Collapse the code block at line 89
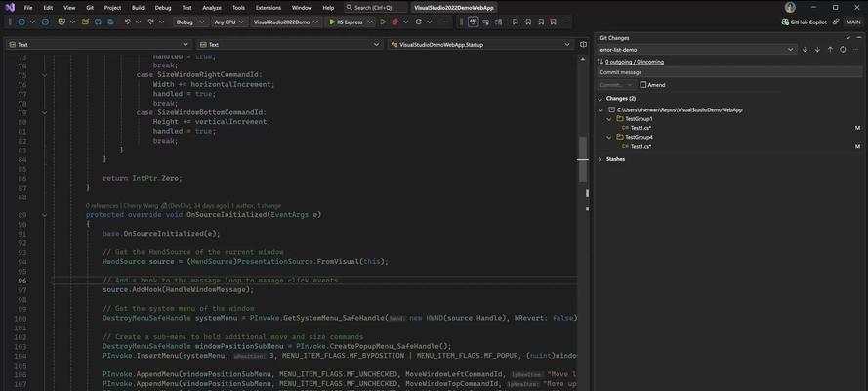This screenshot has height=391, width=868. 45,215
